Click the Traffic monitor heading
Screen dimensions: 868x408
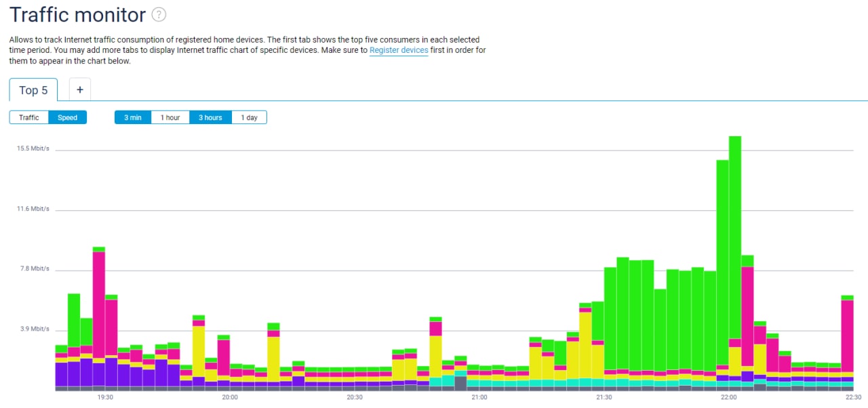tap(78, 15)
